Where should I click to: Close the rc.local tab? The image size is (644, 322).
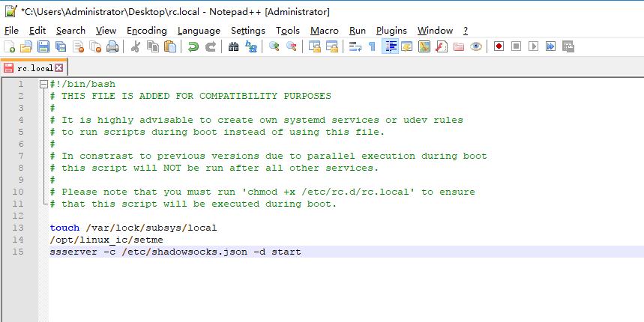coord(59,67)
